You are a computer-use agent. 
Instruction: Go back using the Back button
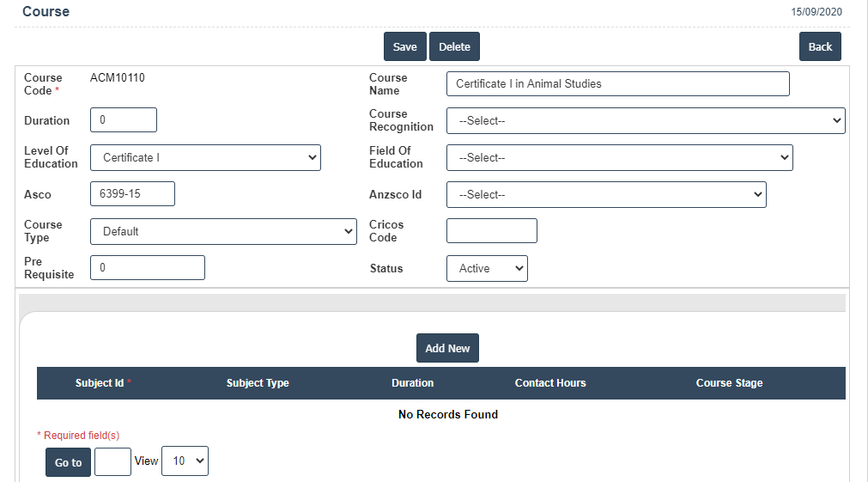820,46
